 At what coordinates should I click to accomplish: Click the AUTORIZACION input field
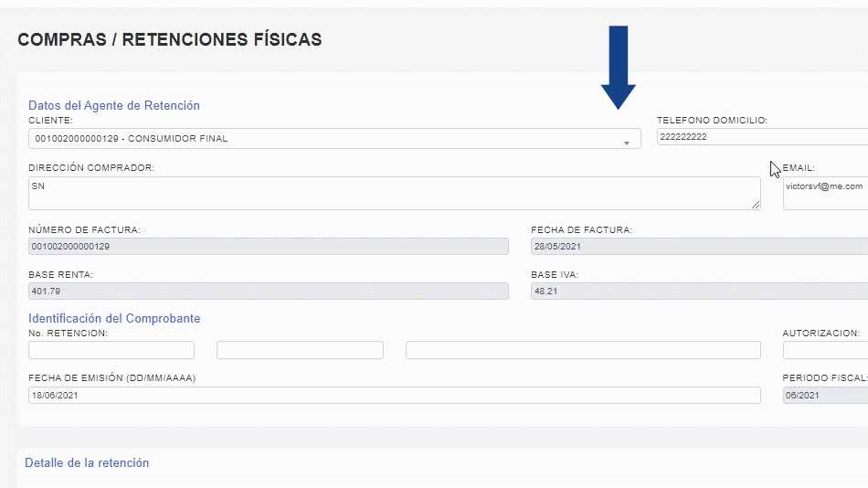pyautogui.click(x=825, y=350)
